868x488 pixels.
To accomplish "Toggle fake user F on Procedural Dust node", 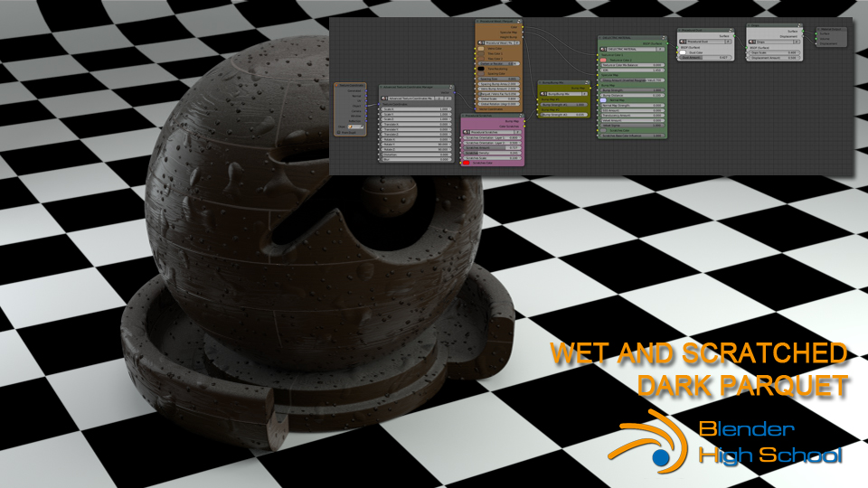I will click(x=728, y=42).
